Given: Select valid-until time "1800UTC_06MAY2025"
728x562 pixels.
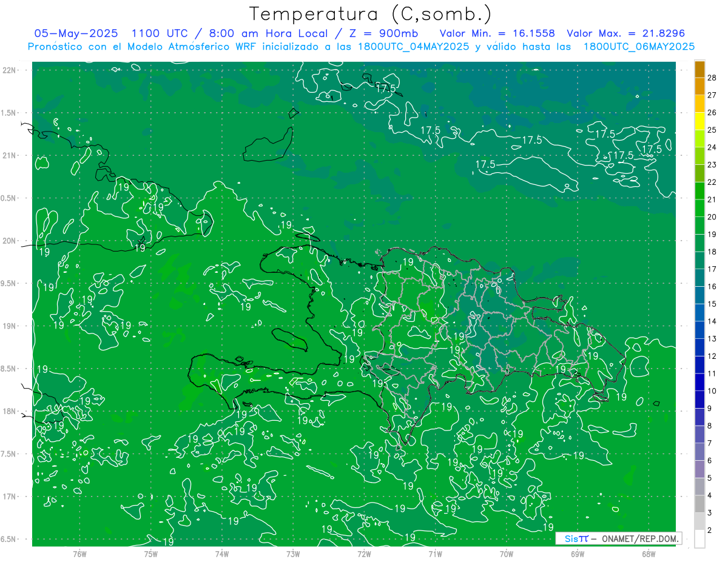Looking at the screenshot, I should click(639, 47).
